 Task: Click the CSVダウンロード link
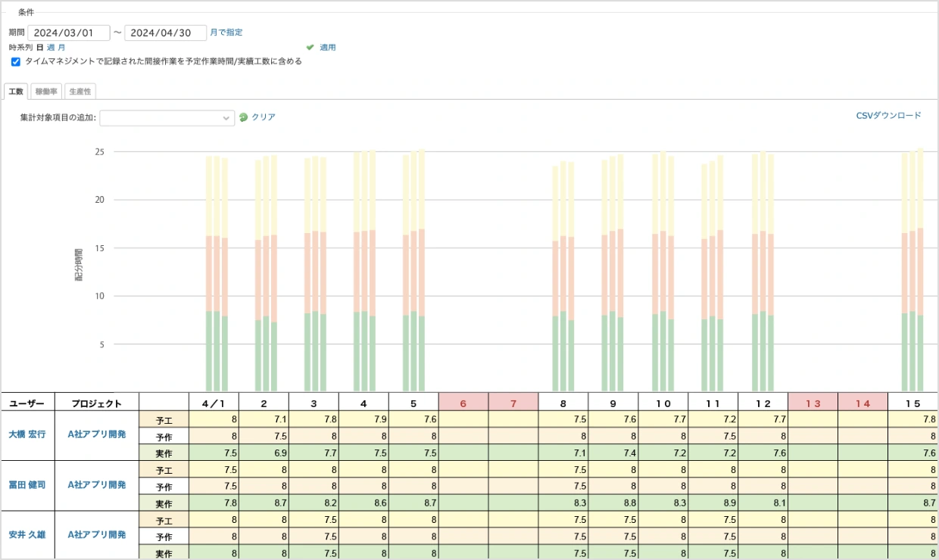tap(888, 116)
